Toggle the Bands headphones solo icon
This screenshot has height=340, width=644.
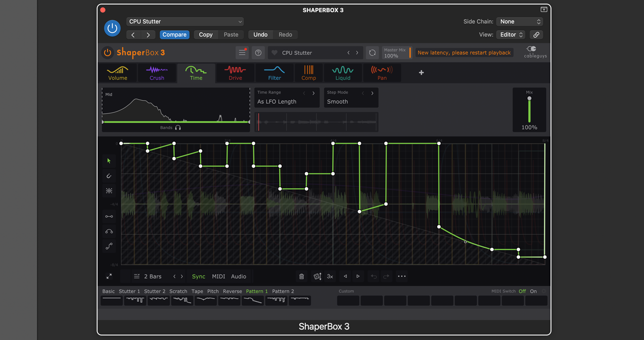178,128
